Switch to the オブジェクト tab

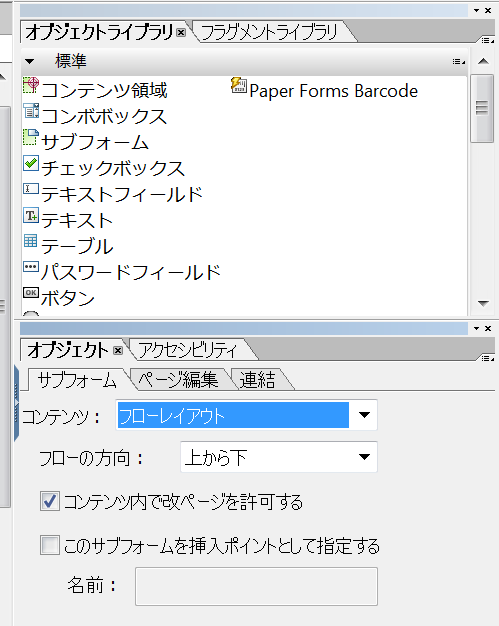point(68,350)
